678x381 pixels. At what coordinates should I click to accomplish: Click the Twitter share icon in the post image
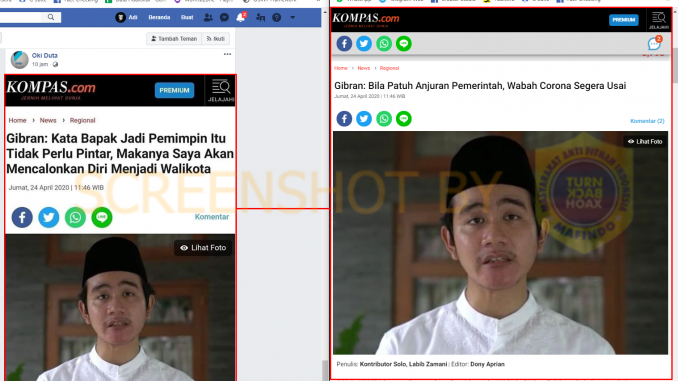pos(49,217)
